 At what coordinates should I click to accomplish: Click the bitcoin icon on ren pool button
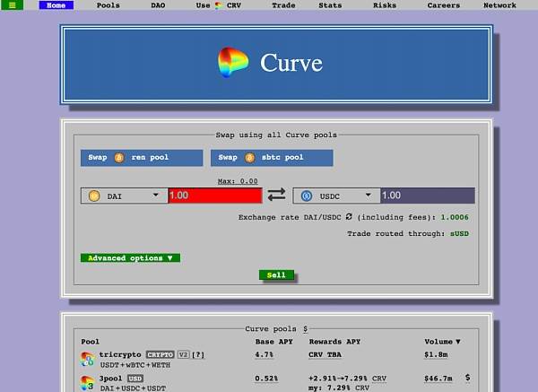tap(119, 158)
